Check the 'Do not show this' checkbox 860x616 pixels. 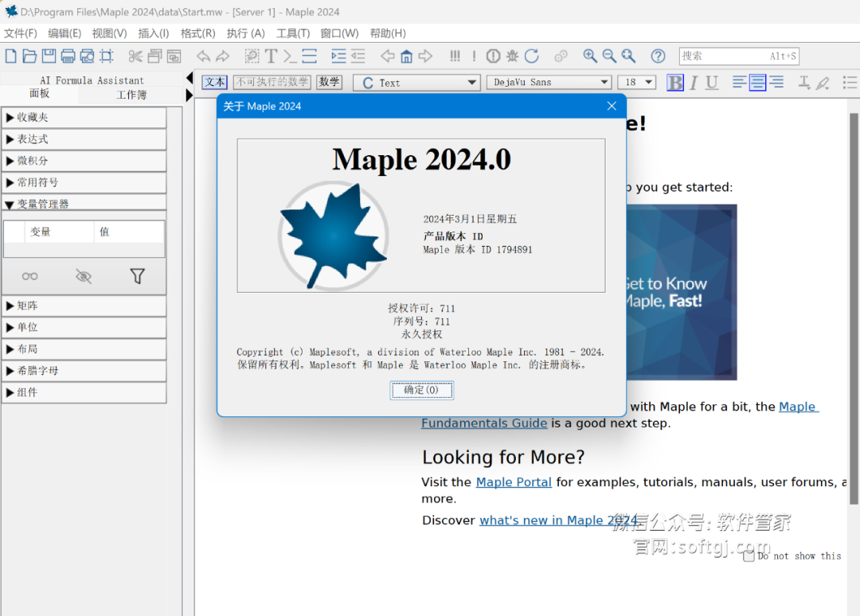coord(749,556)
